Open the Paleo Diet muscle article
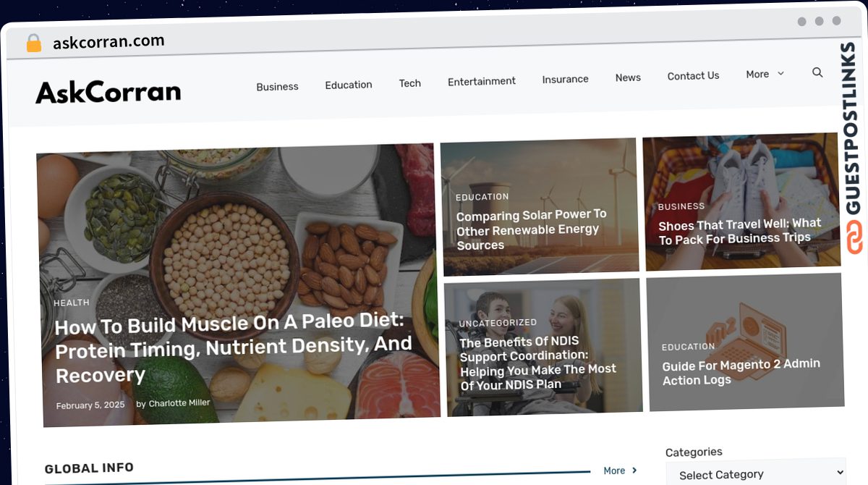Screen dimensions: 868x485 point(234,349)
